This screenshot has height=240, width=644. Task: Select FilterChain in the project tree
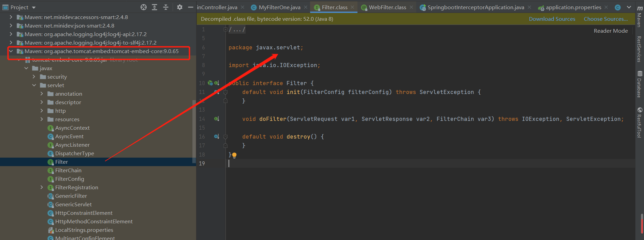[68, 170]
